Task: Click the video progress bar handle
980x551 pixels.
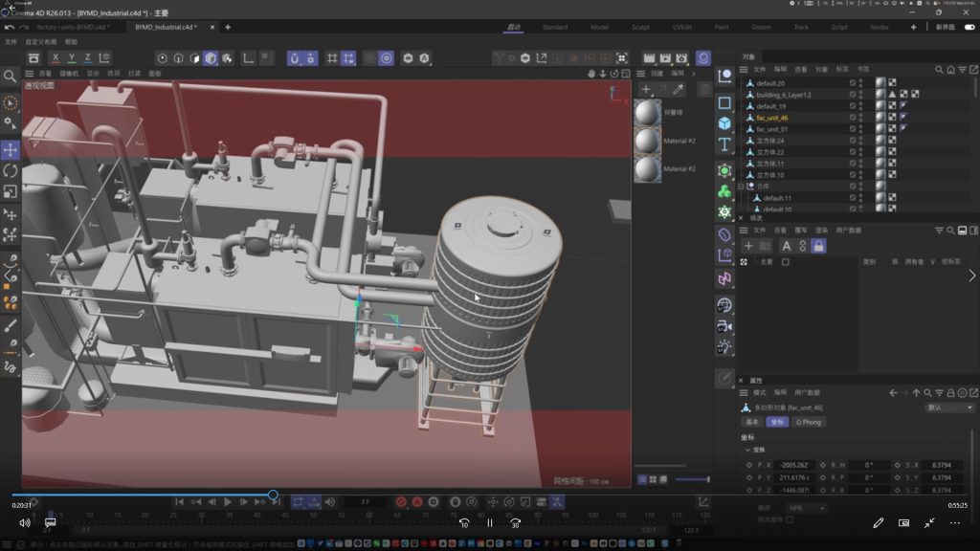Action: point(273,495)
